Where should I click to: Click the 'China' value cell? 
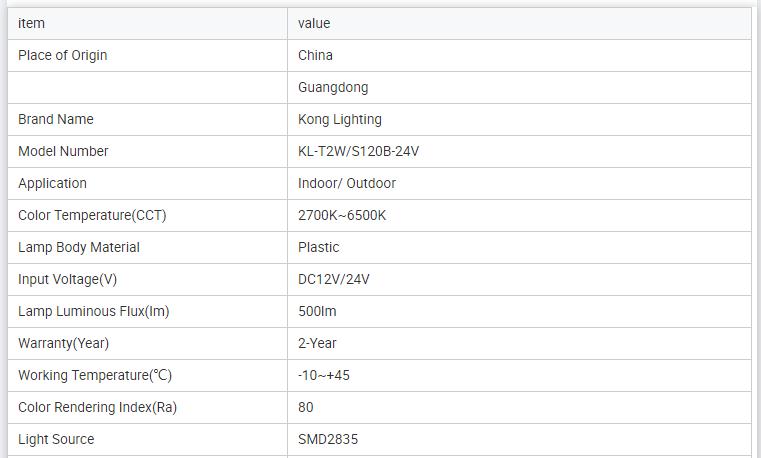pos(315,55)
